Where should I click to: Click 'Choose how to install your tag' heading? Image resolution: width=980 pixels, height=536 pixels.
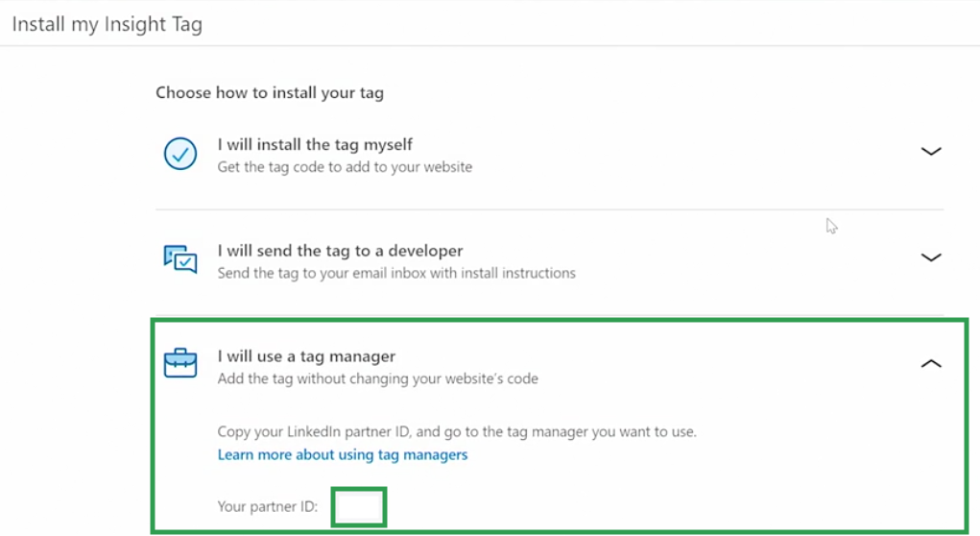[270, 92]
